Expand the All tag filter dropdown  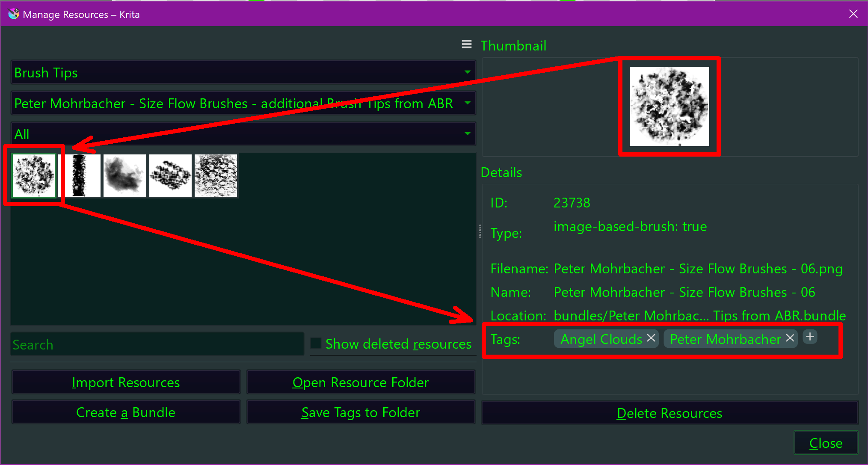point(243,134)
